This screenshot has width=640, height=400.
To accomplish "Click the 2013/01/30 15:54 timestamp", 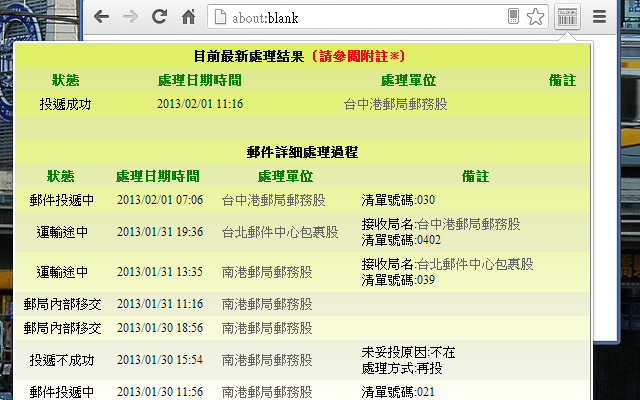I will click(x=160, y=360).
